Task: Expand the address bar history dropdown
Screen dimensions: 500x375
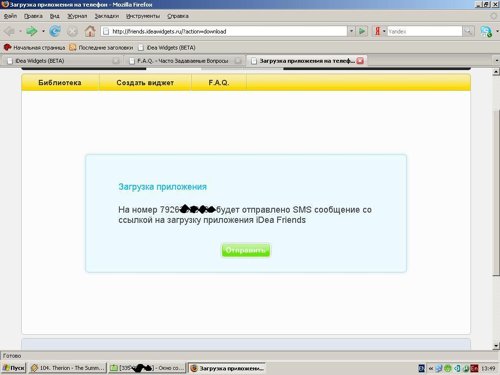Action: pyautogui.click(x=351, y=31)
